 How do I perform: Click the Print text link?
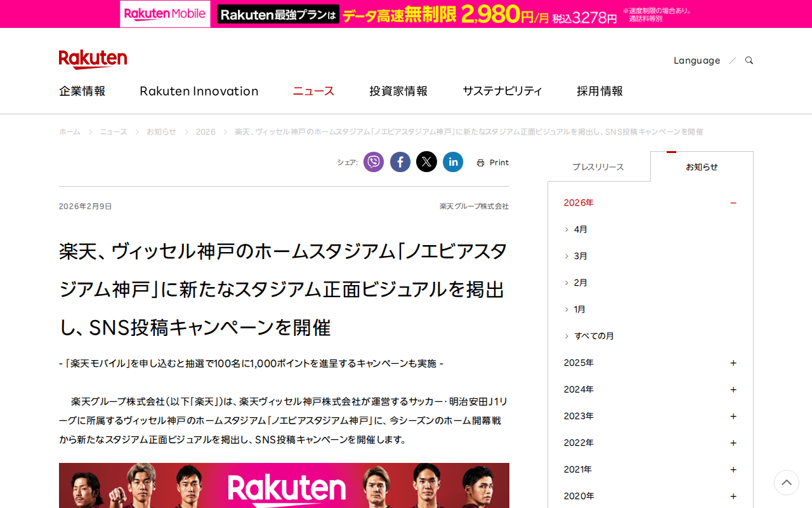coord(499,163)
